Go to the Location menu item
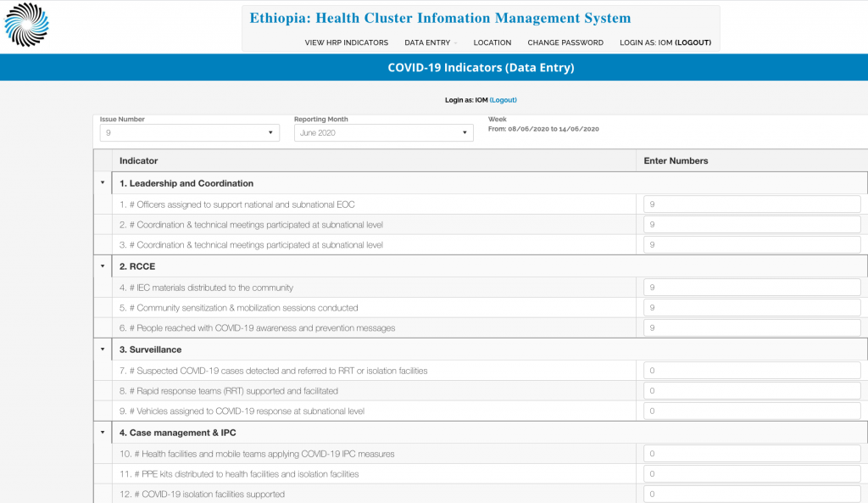This screenshot has height=503, width=868. pos(492,42)
